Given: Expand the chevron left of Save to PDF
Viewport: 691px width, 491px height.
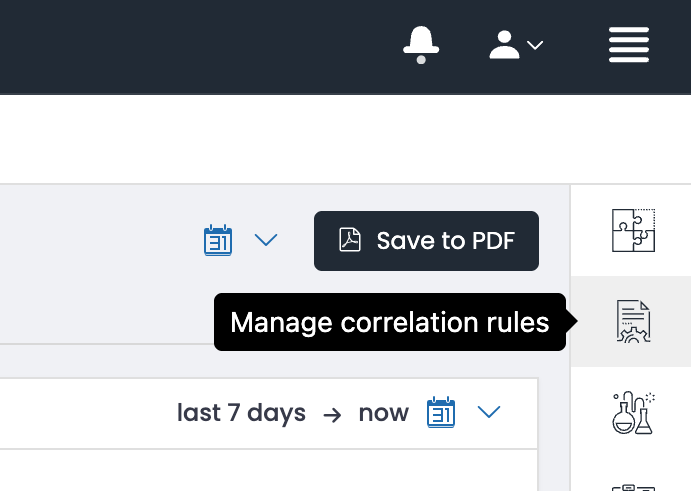Looking at the screenshot, I should click(266, 240).
